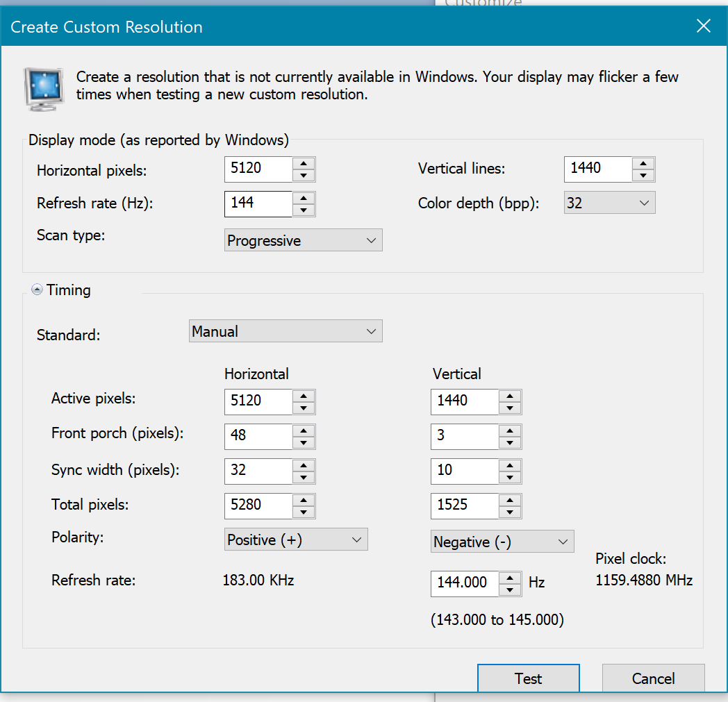
Task: Collapse the Timing section
Action: pyautogui.click(x=37, y=290)
